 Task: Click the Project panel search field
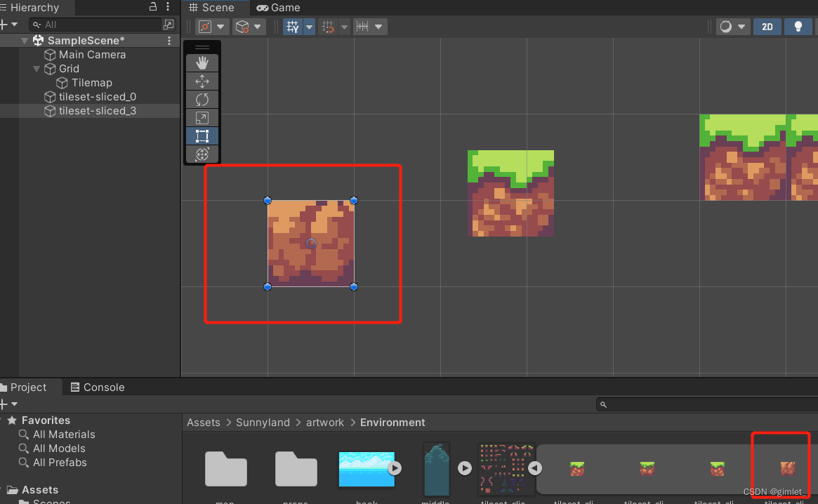pyautogui.click(x=707, y=404)
